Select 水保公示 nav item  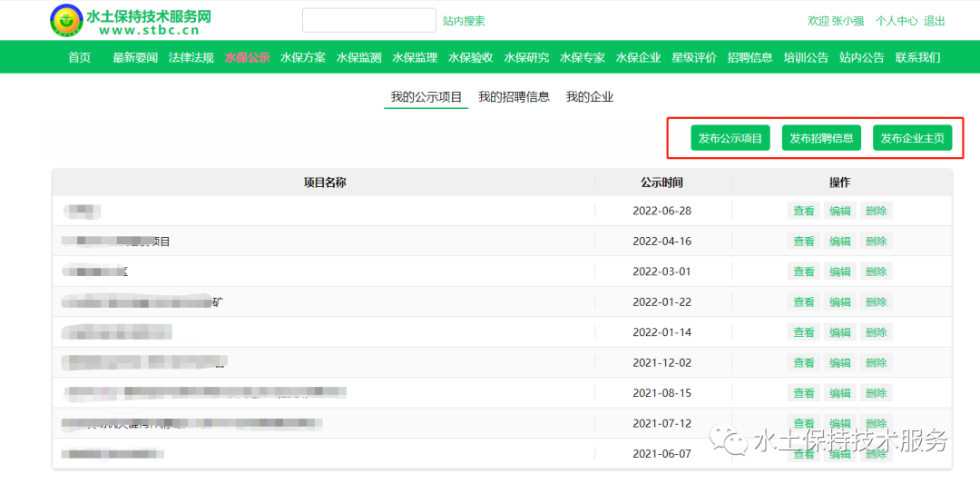pos(248,57)
